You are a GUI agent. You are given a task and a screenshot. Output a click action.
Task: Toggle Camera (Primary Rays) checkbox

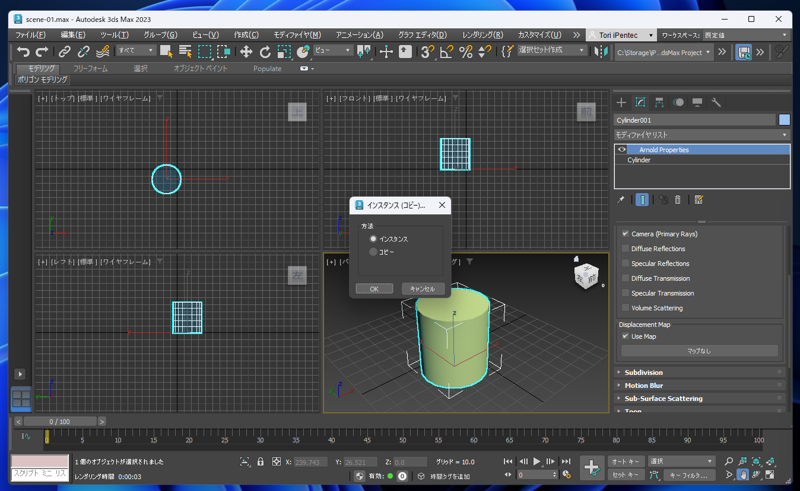click(626, 234)
